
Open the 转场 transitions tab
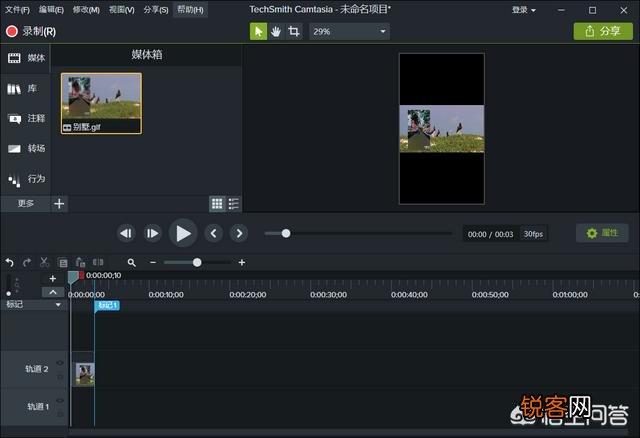tap(26, 149)
